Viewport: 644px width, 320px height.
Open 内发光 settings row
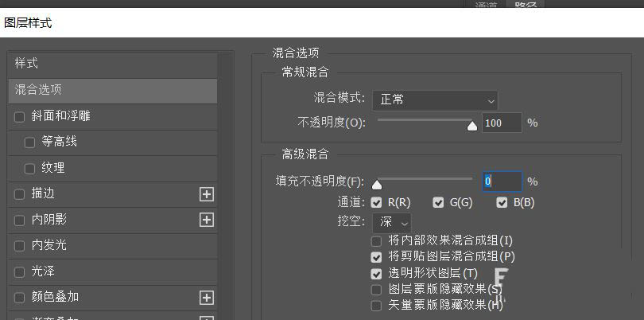[x=113, y=246]
